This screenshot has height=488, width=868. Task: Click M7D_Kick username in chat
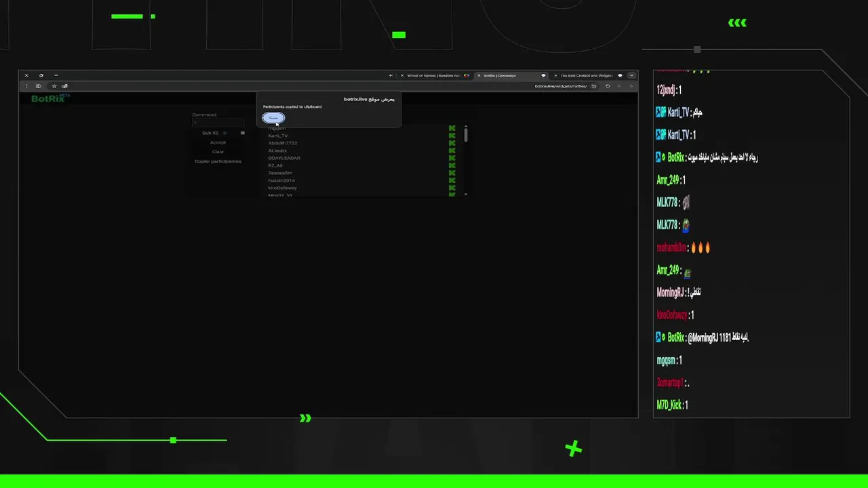pyautogui.click(x=669, y=405)
